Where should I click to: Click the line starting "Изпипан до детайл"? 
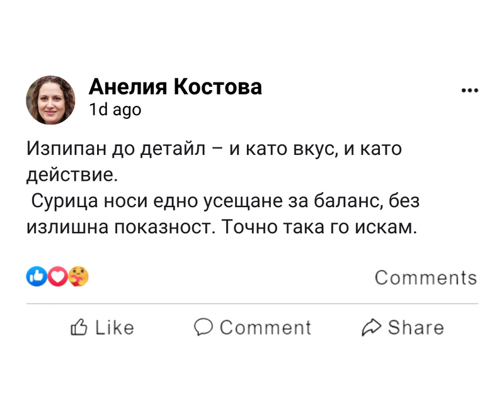tap(214, 149)
